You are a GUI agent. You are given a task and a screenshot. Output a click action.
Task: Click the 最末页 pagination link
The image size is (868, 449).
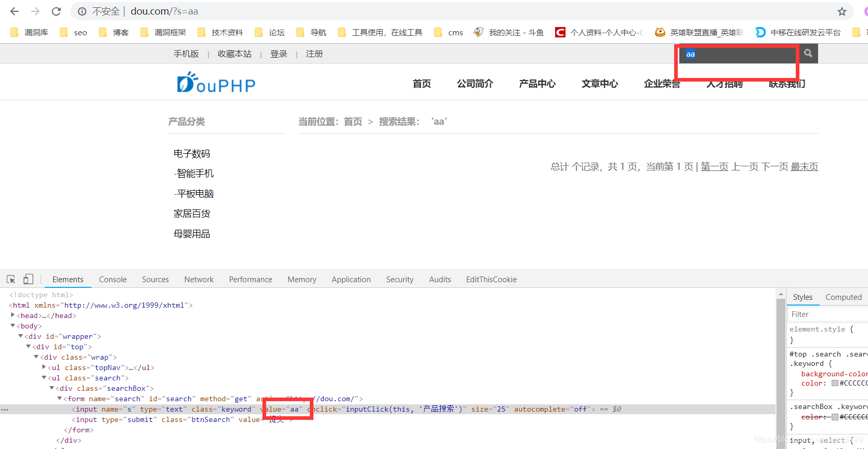point(804,167)
